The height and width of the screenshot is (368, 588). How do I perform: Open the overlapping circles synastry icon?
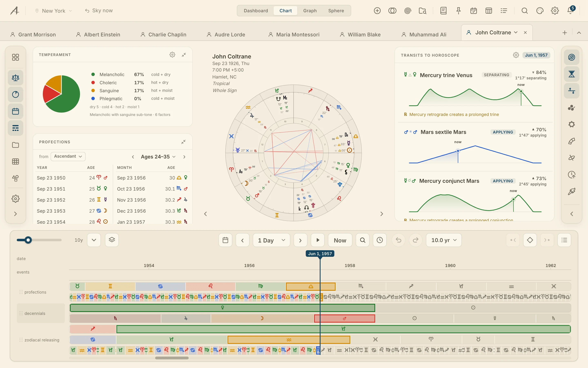point(392,11)
